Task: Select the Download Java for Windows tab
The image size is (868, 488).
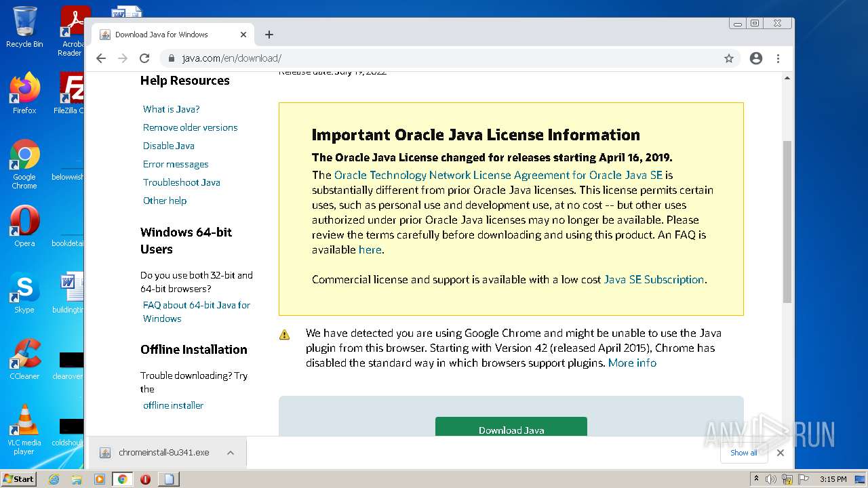Action: tap(173, 35)
